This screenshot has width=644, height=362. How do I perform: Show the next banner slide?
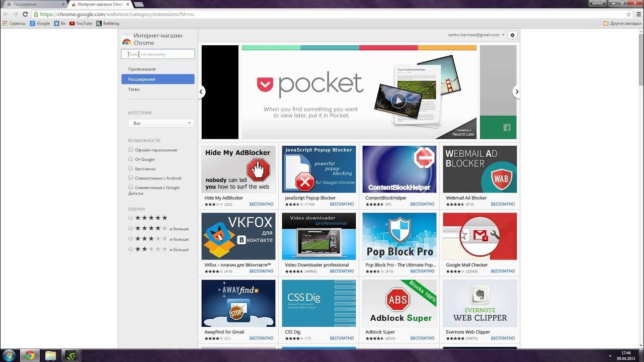(516, 92)
